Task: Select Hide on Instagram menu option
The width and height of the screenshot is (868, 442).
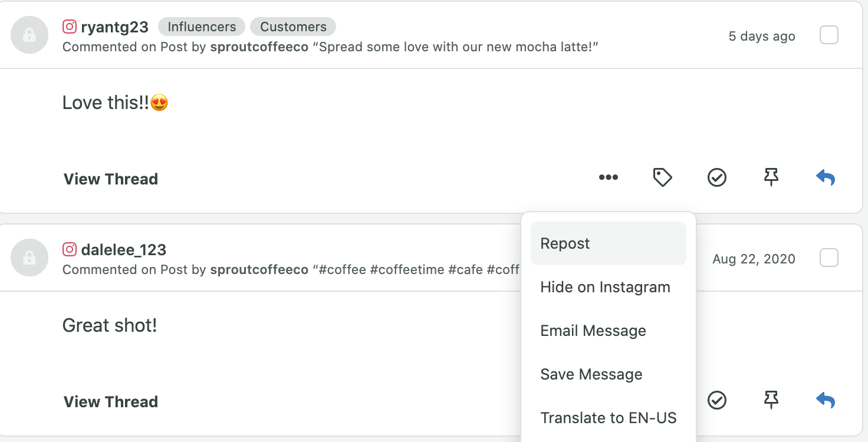Action: 605,287
